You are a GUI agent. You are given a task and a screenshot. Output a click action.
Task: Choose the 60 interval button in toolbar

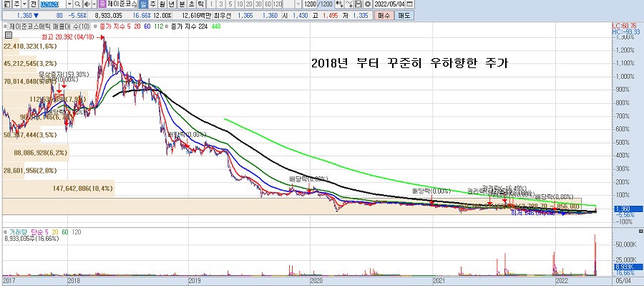268,4
